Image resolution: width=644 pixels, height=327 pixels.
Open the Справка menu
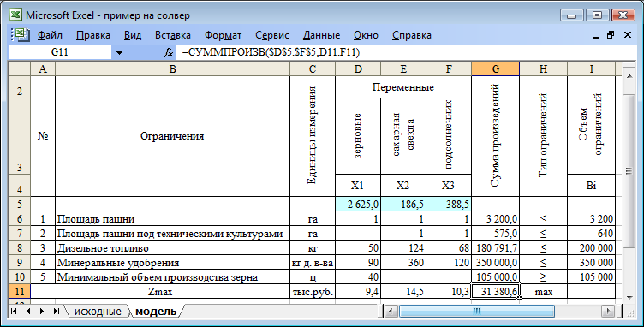(x=412, y=35)
